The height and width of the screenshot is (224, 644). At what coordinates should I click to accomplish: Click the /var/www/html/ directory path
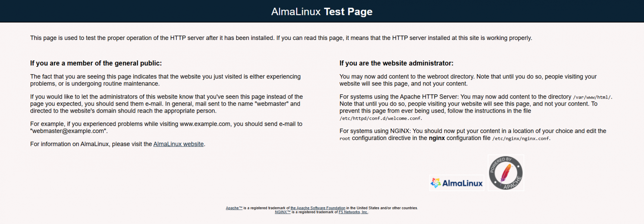point(592,97)
